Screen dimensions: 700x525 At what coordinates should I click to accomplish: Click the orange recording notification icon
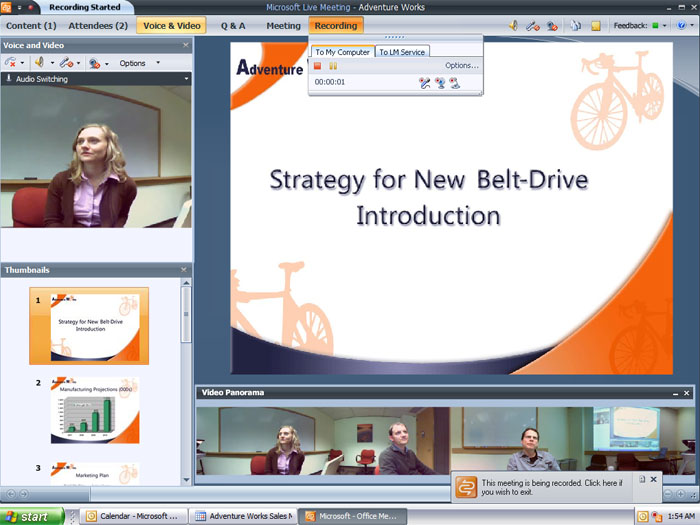pos(466,487)
